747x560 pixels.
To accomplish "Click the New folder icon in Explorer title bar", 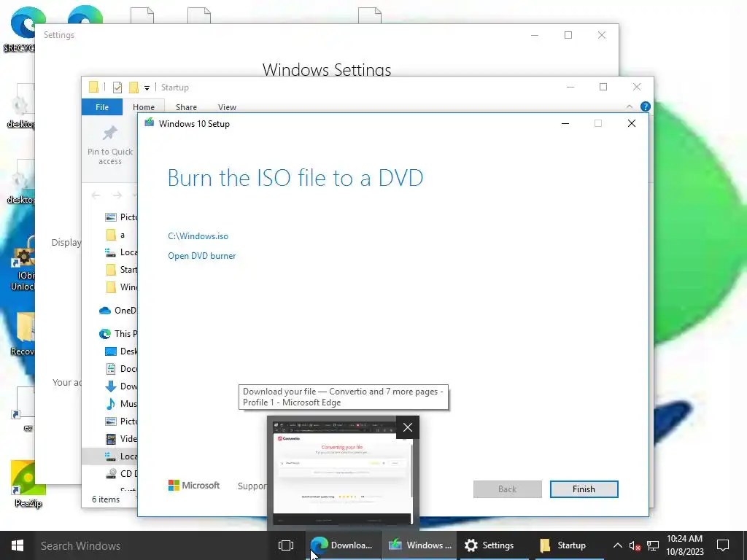I will point(134,87).
